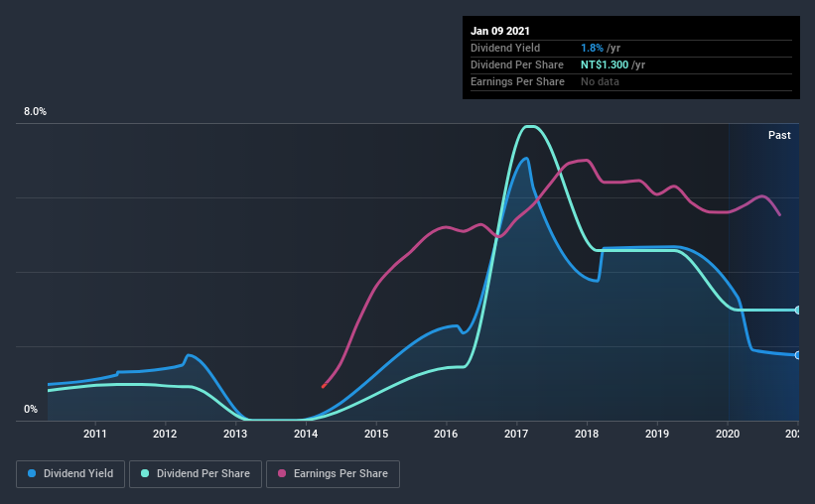Click the 2014 x-axis label

[x=306, y=434]
